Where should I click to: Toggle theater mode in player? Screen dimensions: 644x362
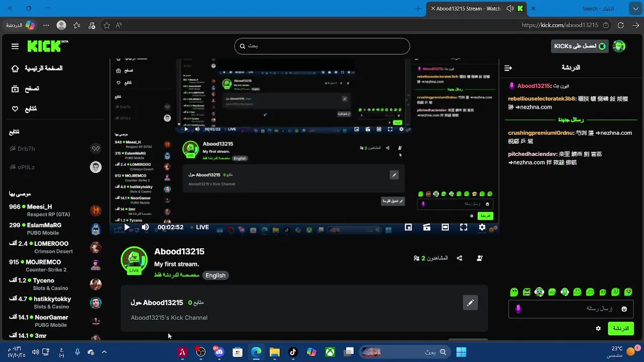[445, 227]
